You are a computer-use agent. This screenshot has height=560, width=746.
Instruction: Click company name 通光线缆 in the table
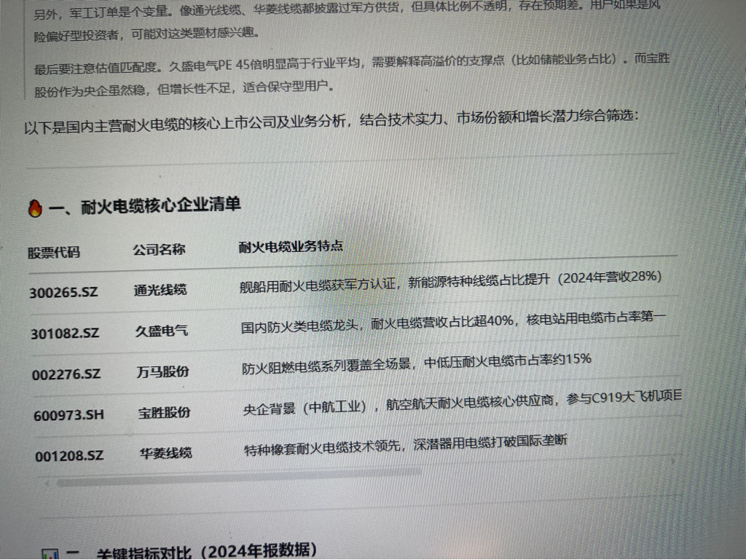pos(160,290)
